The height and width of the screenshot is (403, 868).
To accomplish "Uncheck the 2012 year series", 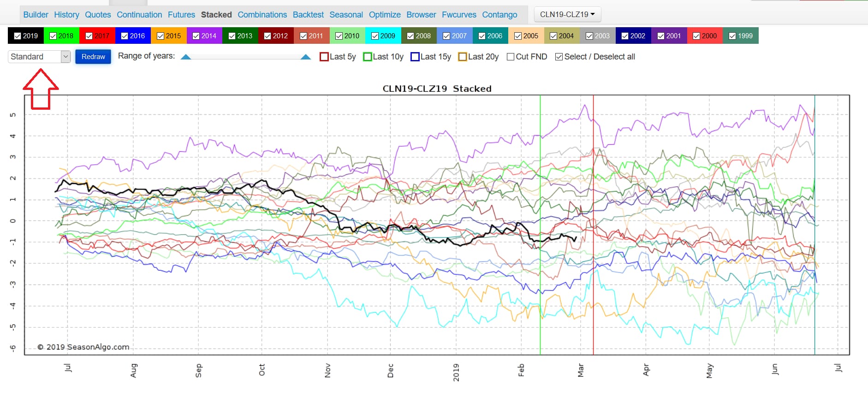I will point(268,36).
